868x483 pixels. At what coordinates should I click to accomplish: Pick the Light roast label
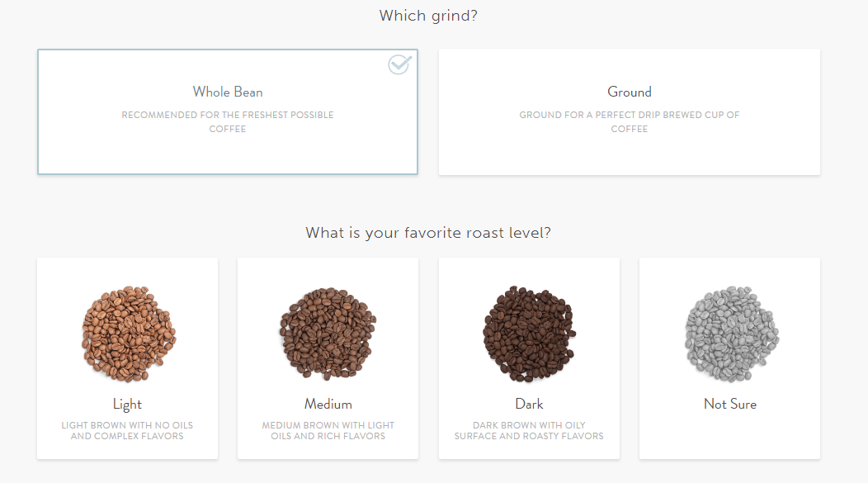click(x=127, y=405)
